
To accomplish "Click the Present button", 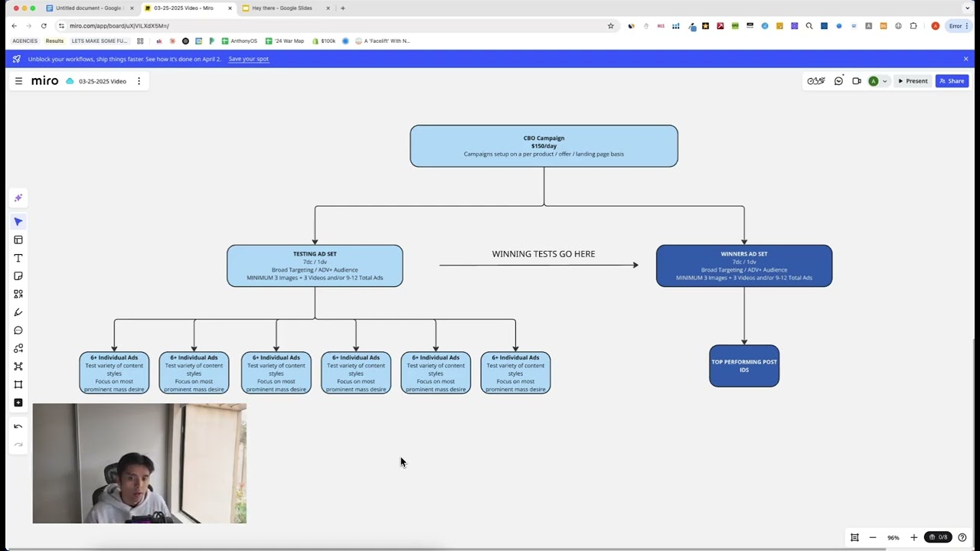I will click(x=913, y=81).
